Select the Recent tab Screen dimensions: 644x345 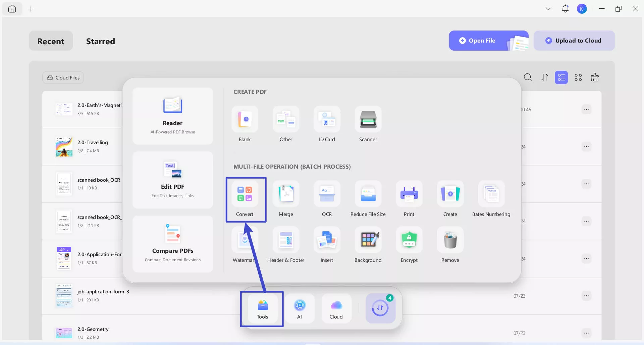click(x=51, y=41)
